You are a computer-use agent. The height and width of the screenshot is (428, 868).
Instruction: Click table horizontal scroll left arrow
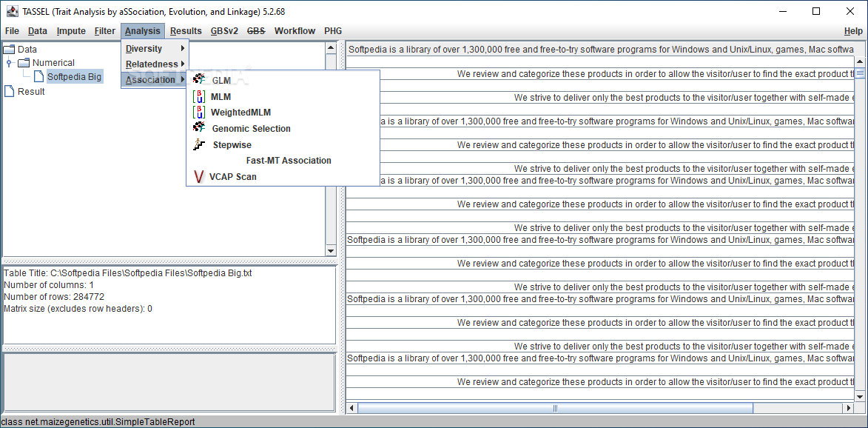(x=351, y=408)
